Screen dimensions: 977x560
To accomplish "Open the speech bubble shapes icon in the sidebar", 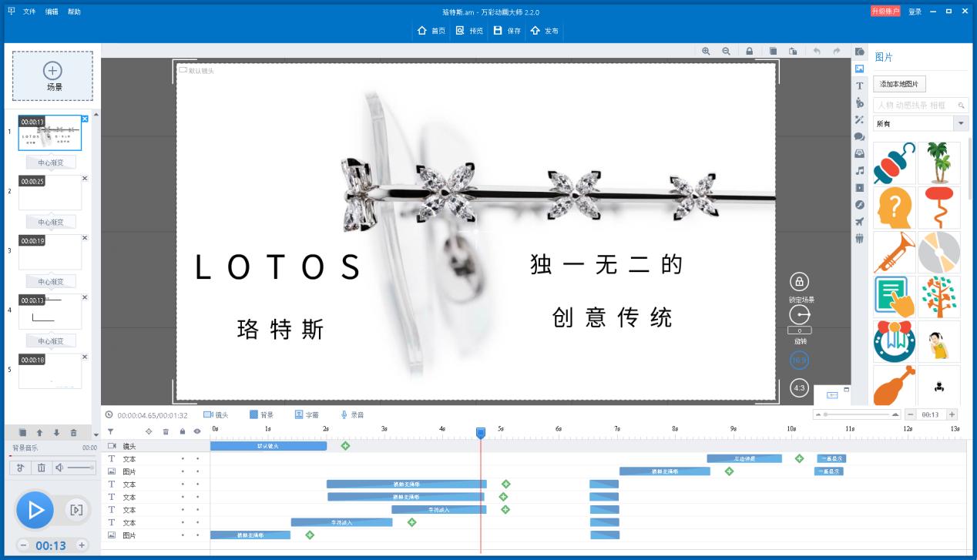I will click(x=860, y=136).
